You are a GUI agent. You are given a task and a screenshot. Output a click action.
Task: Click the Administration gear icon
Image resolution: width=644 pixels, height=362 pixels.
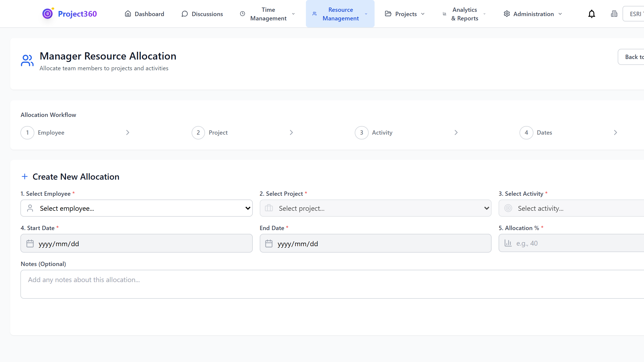[x=507, y=14]
